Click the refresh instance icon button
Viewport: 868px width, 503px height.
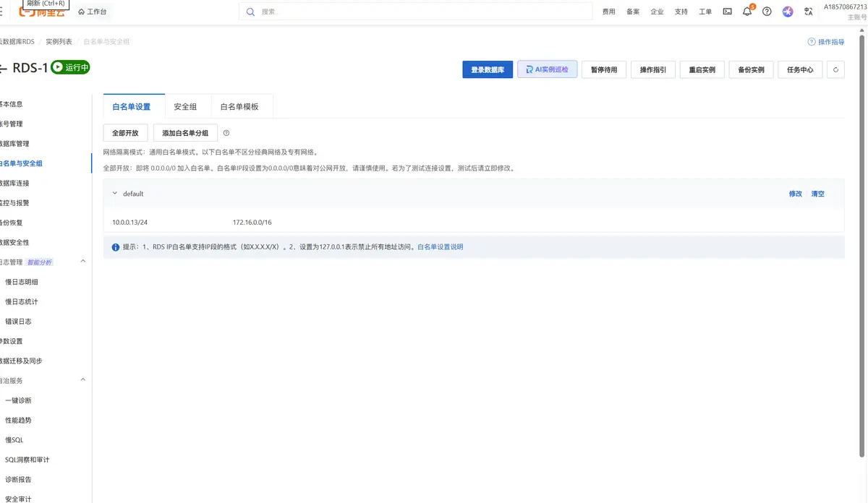835,69
